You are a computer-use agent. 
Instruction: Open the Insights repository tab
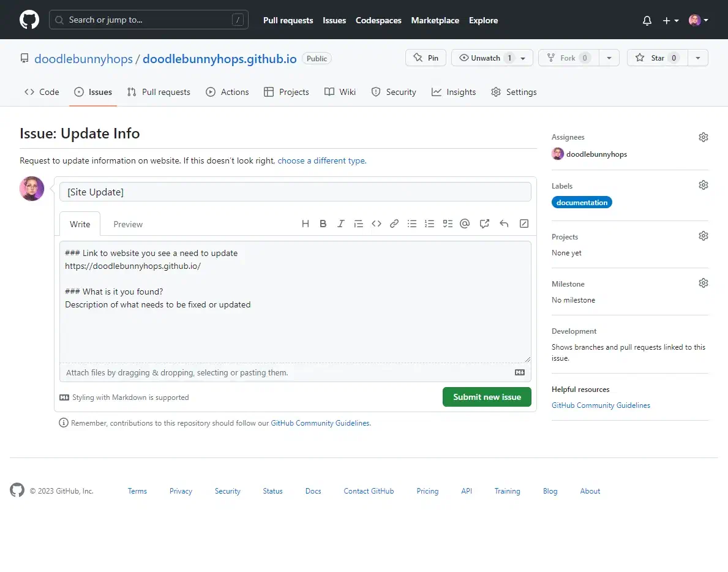(454, 92)
